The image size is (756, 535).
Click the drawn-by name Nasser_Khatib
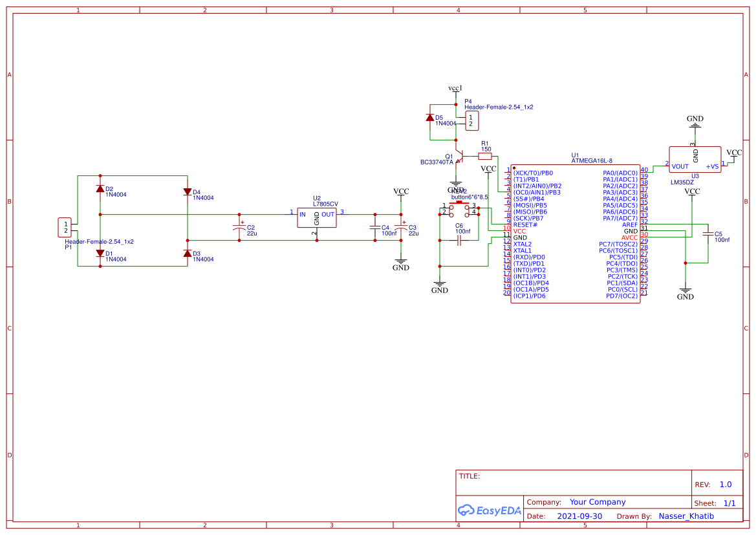(x=686, y=516)
